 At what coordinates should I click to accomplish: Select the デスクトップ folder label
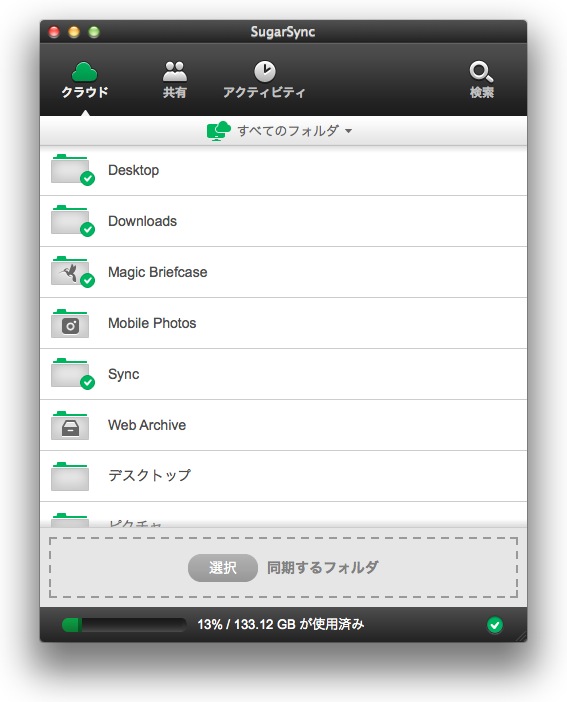pos(150,475)
